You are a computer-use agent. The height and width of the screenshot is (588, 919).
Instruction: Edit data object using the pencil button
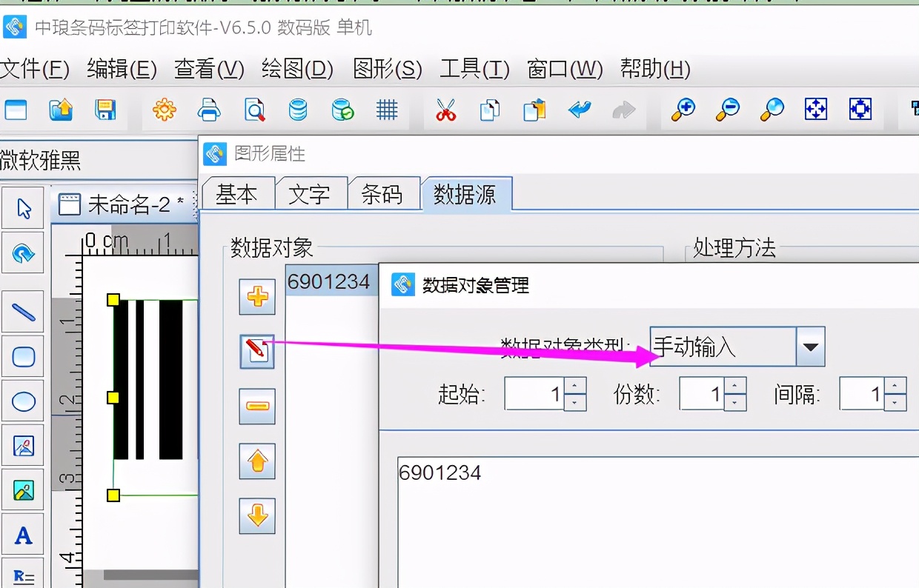click(256, 352)
